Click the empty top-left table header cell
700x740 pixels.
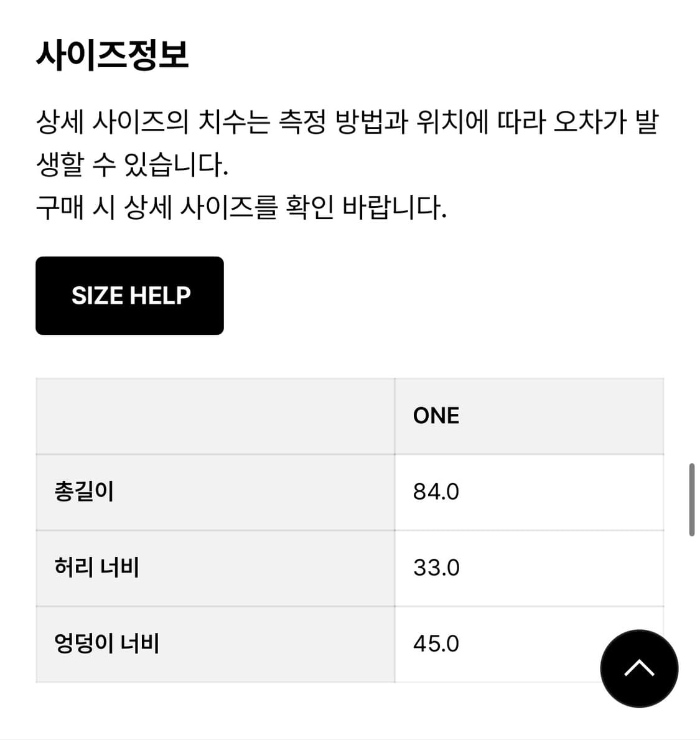[215, 416]
